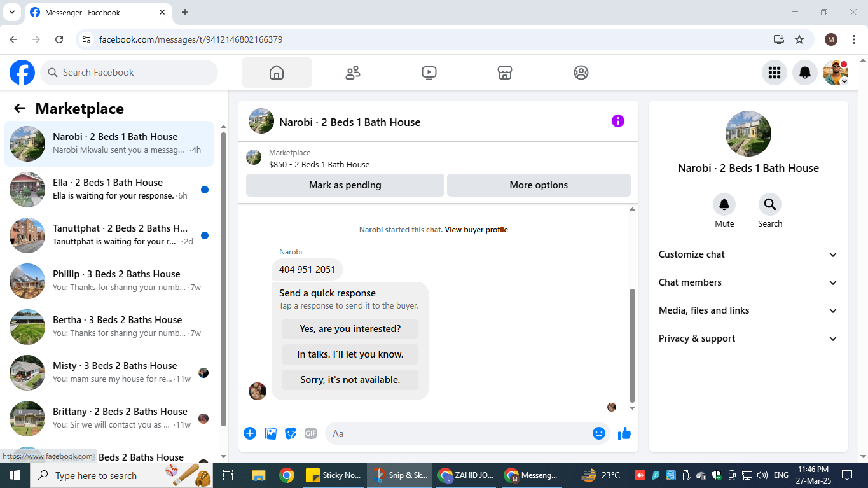Open the Narobi · 2 Beds 1 Bath House conversation
This screenshot has height=488, width=868.
tap(109, 144)
